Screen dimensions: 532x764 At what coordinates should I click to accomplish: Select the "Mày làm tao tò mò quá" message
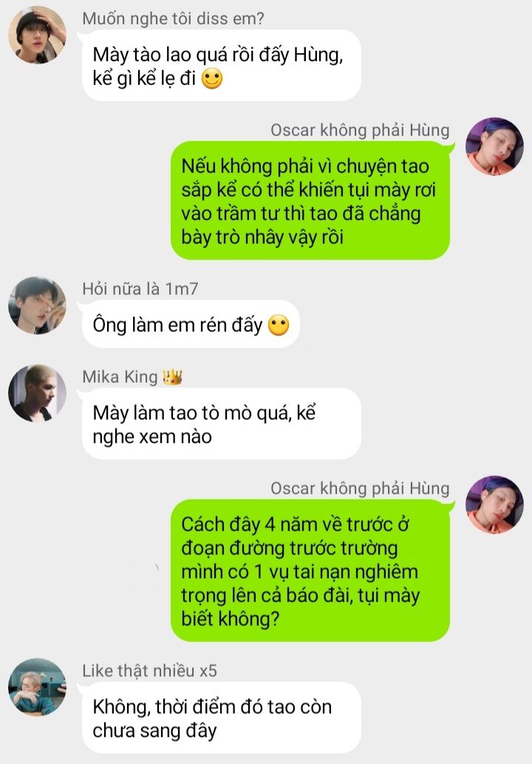(222, 424)
